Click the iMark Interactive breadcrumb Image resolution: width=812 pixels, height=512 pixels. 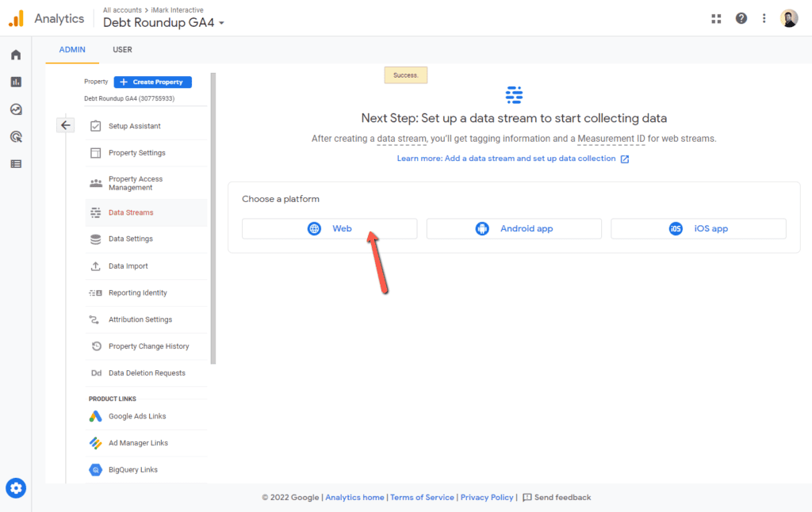177,10
